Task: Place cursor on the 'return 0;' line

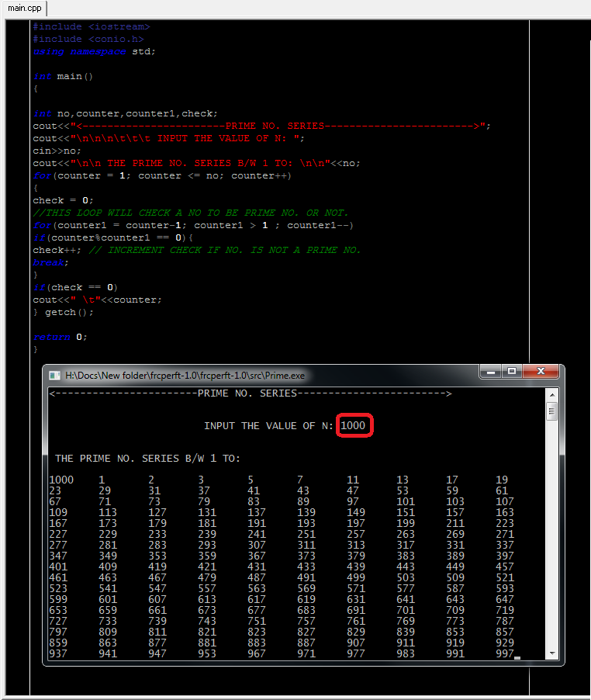Action: point(60,337)
